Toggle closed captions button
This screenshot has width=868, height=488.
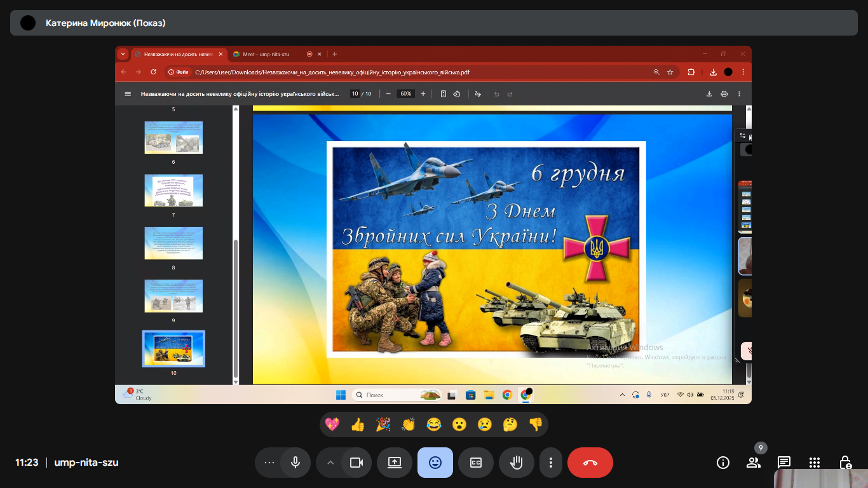(x=476, y=463)
